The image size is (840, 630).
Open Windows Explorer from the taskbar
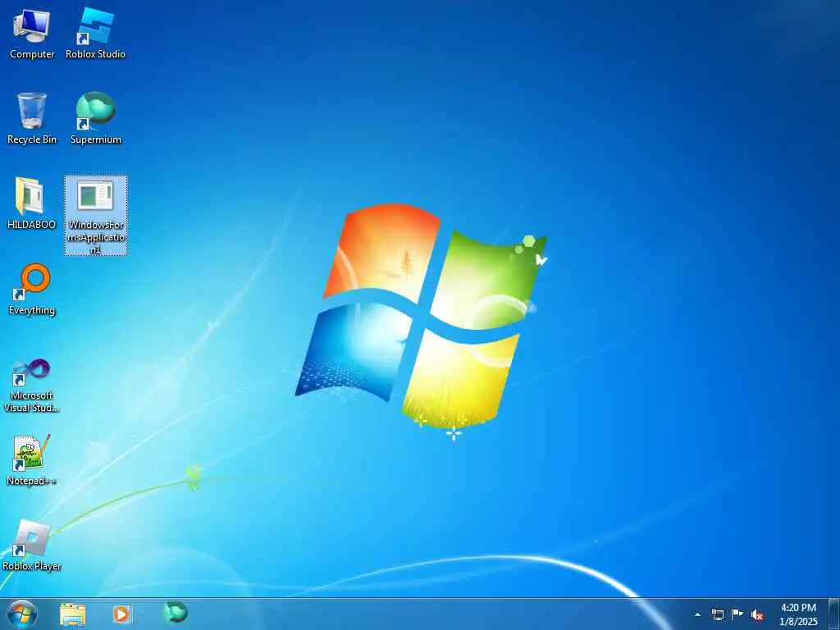[73, 614]
